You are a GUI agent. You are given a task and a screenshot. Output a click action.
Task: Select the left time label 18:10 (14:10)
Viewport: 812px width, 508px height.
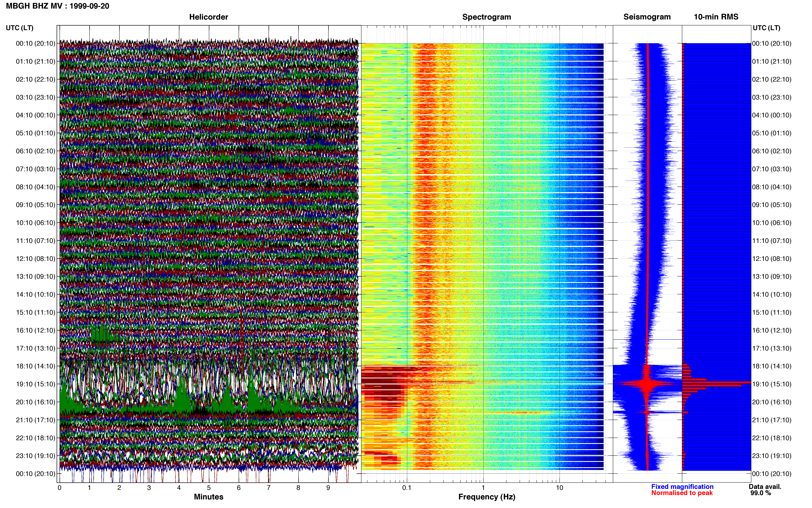click(35, 366)
